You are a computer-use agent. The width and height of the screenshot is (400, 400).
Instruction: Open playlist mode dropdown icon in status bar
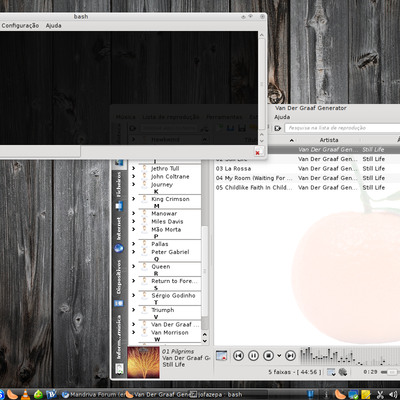click(331, 372)
